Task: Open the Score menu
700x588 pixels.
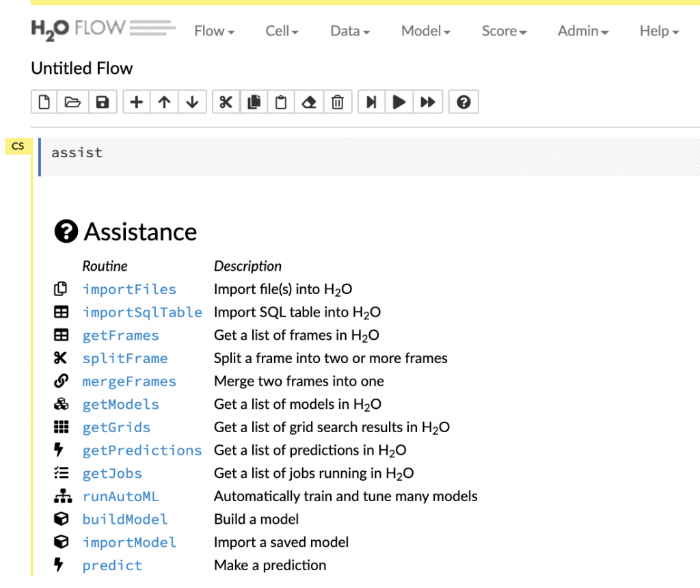Action: pos(504,31)
